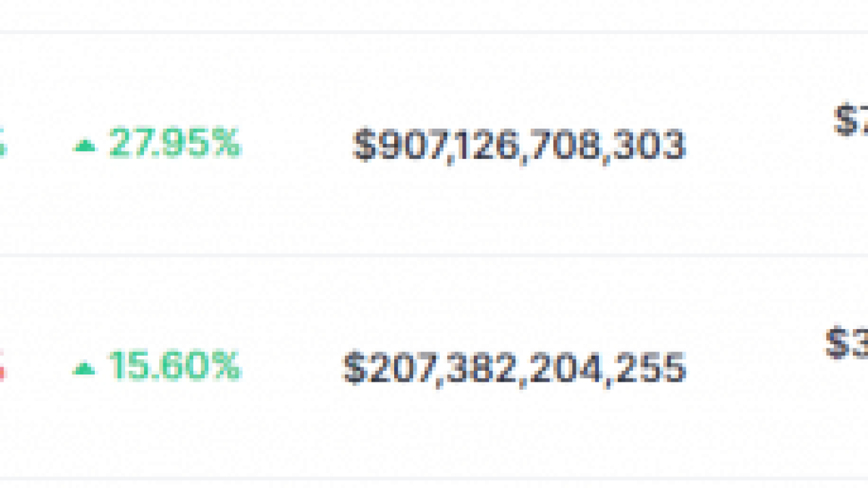
Task: Click the cut-off $7 value at right edge
Action: tap(851, 120)
